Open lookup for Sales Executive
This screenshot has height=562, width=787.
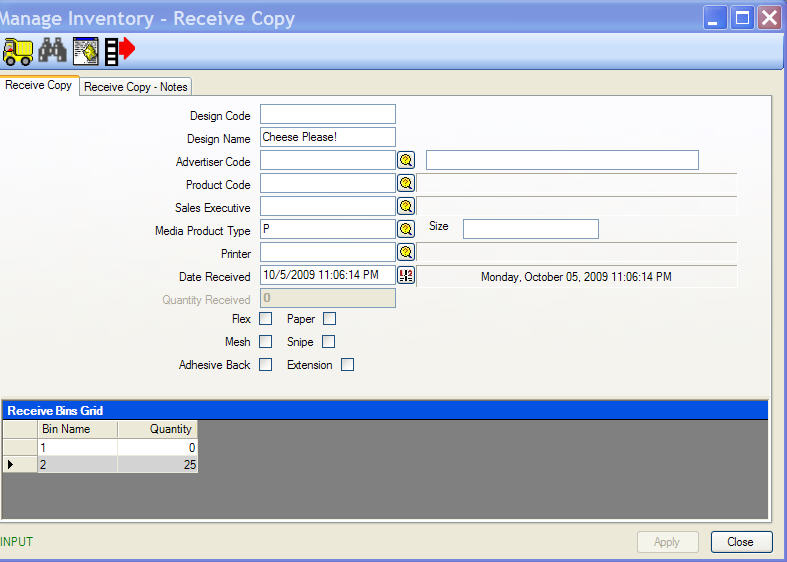pyautogui.click(x=406, y=206)
